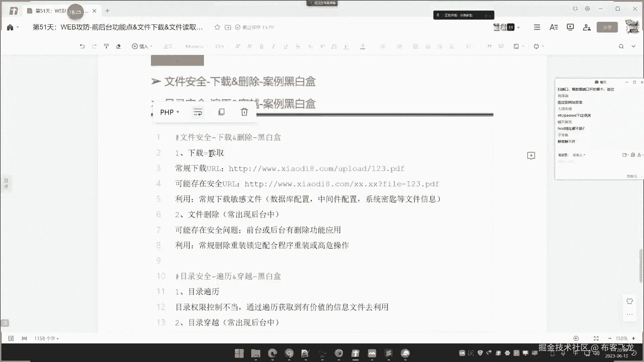Toggle italic formatting

(273, 46)
